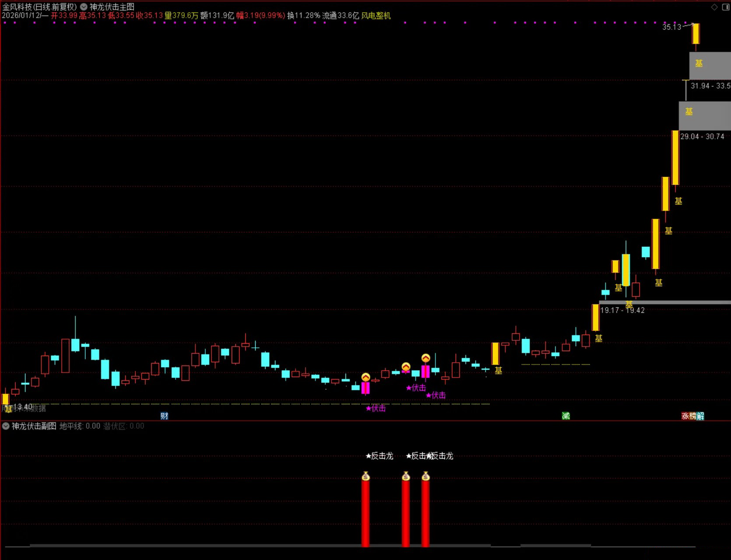Image resolution: width=731 pixels, height=560 pixels.
Task: Click the 幅3.19(9.99%) change value
Action: coord(261,16)
